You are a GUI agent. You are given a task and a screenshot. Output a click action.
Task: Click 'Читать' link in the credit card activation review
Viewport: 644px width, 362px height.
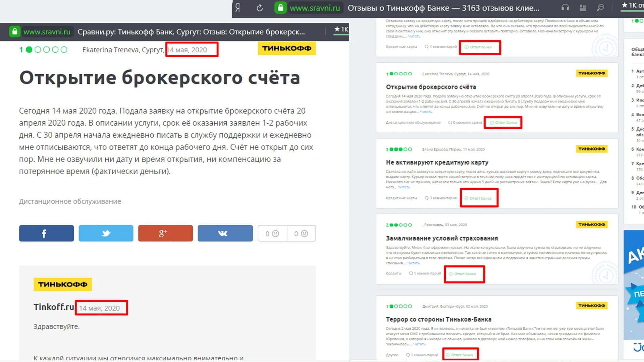[x=404, y=187]
